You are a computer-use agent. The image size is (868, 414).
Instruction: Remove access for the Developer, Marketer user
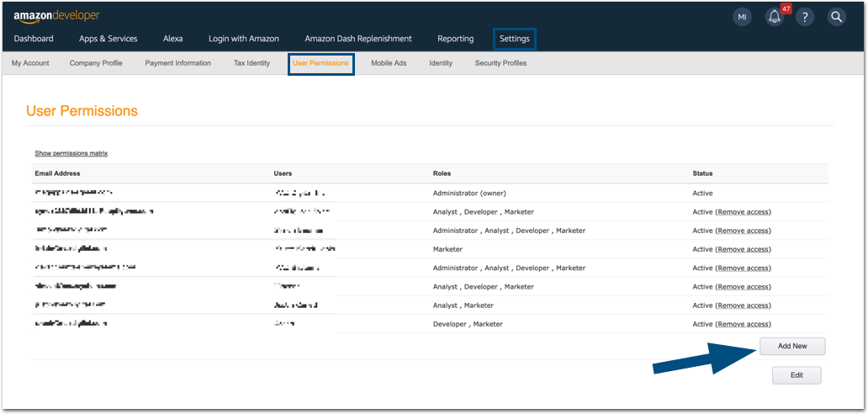coord(743,324)
